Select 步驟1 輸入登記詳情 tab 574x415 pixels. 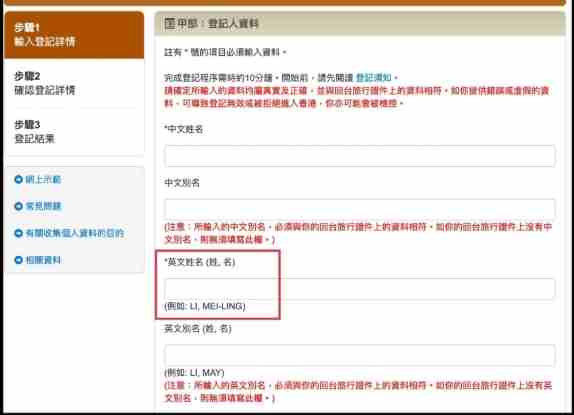[74, 35]
